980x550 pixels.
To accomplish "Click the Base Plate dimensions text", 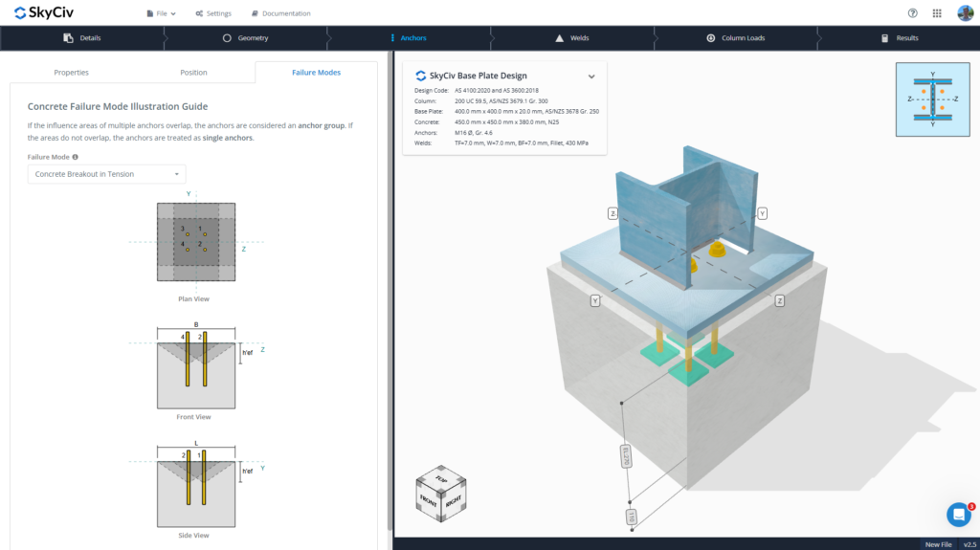I will pos(526,111).
